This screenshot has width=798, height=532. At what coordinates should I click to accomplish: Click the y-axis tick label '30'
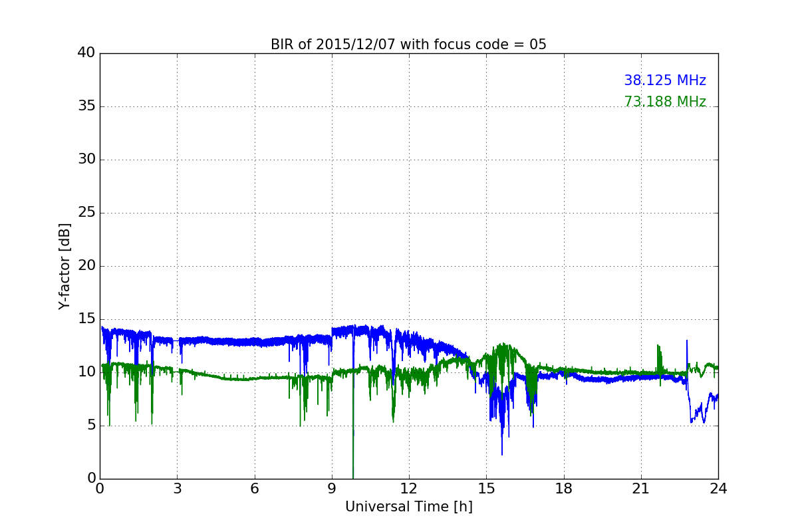pyautogui.click(x=86, y=160)
